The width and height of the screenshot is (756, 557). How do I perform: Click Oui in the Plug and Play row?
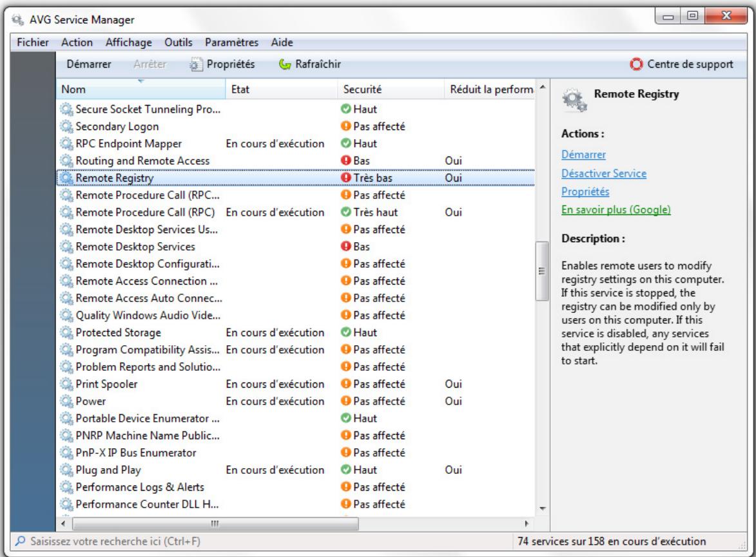(453, 470)
